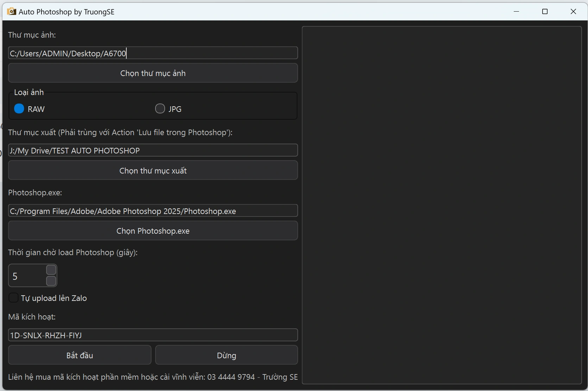Viewport: 588px width, 391px height.
Task: Decrease Photoshop load wait time with down arrow
Action: [x=51, y=281]
